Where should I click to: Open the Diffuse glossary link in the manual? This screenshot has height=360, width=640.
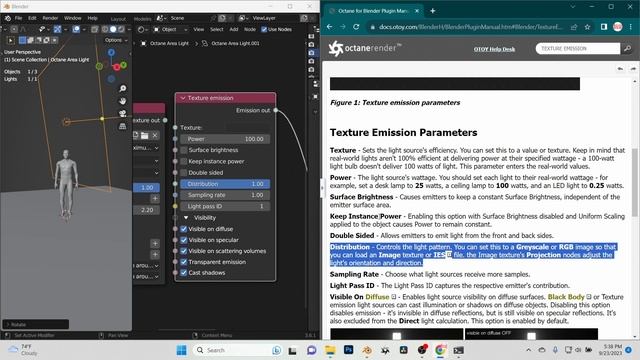pyautogui.click(x=377, y=297)
